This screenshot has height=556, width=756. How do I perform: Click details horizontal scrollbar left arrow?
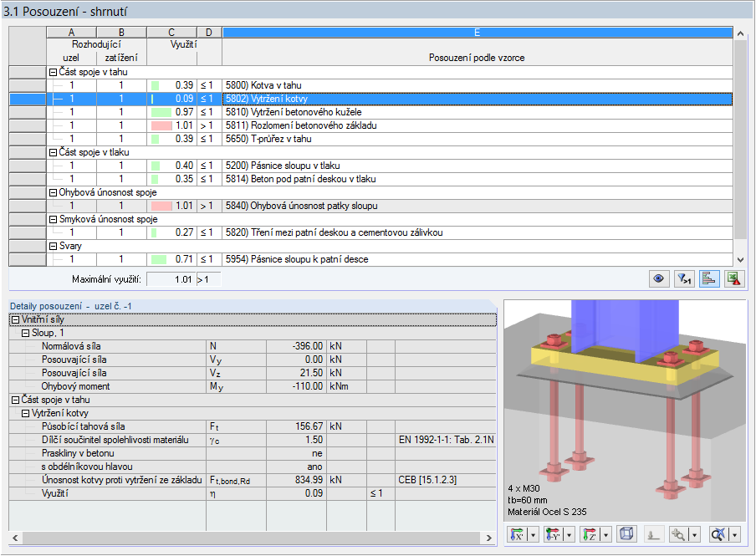[x=15, y=538]
